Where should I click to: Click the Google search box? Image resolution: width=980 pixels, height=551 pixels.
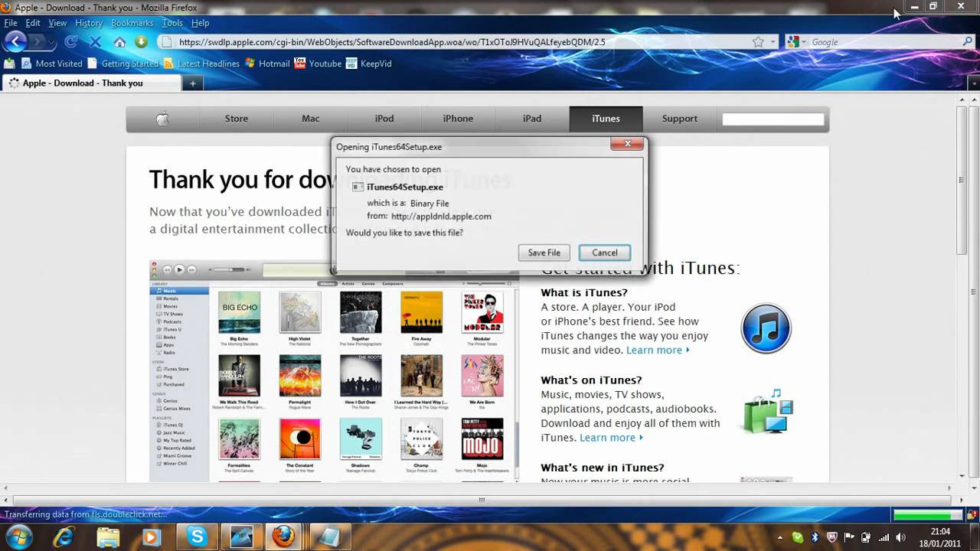tap(884, 42)
